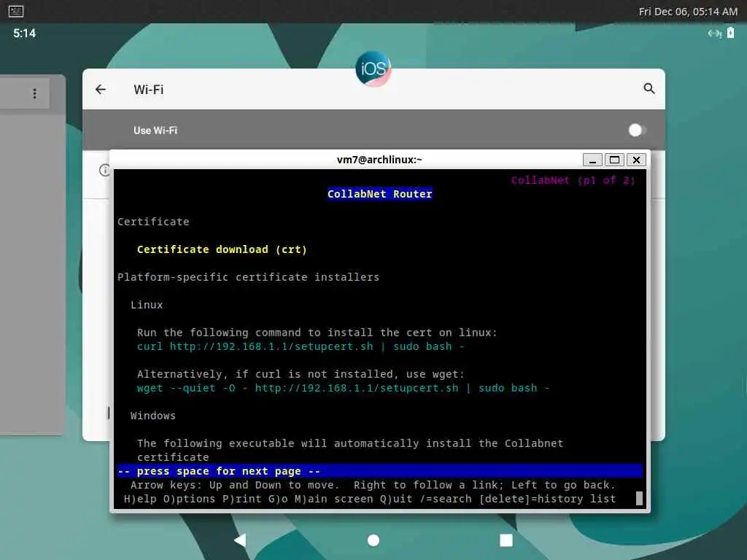Click the date and time in top bar
747x560 pixels.
[x=688, y=12]
